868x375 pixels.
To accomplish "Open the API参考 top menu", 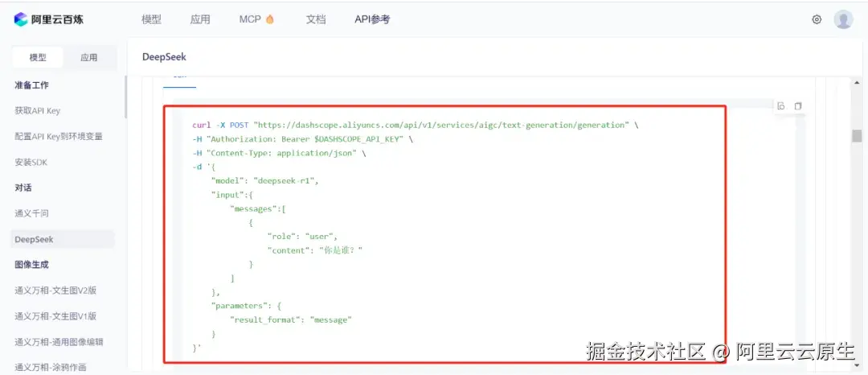I will click(372, 19).
